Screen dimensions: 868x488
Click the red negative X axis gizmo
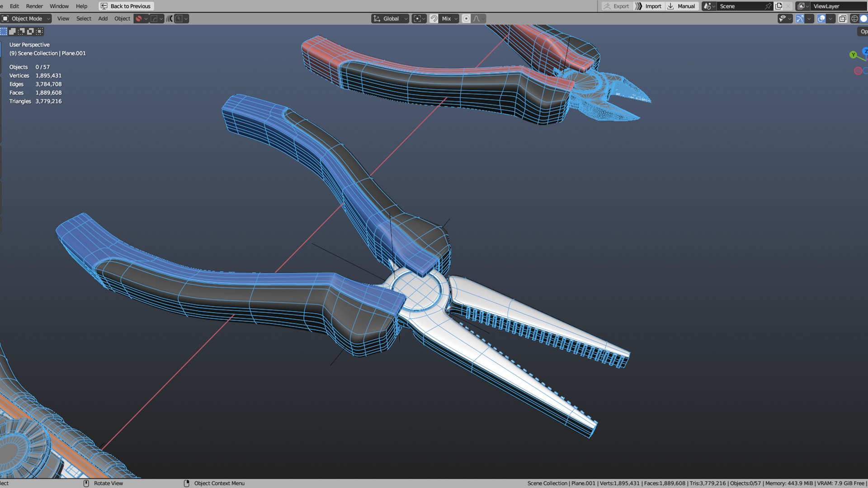point(858,71)
